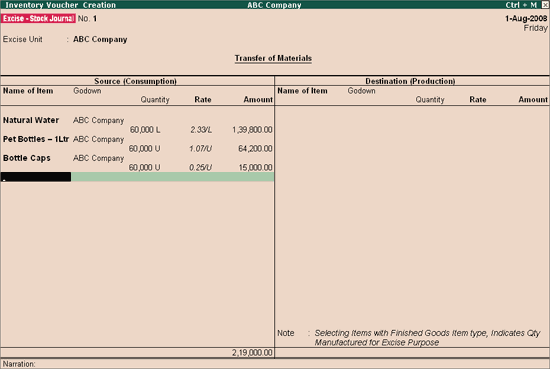Viewport: 550px width, 369px height.
Task: Click the Transfer of Materials heading
Action: [x=273, y=58]
